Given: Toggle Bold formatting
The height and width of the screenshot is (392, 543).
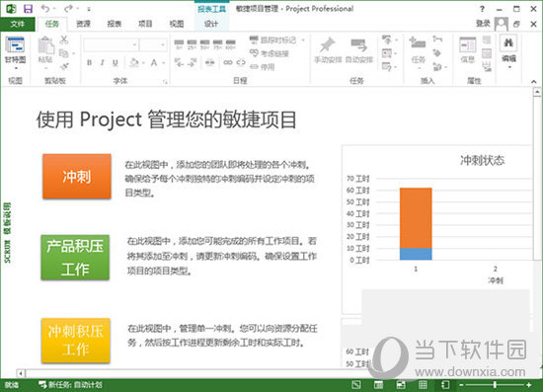Looking at the screenshot, I should 89,62.
